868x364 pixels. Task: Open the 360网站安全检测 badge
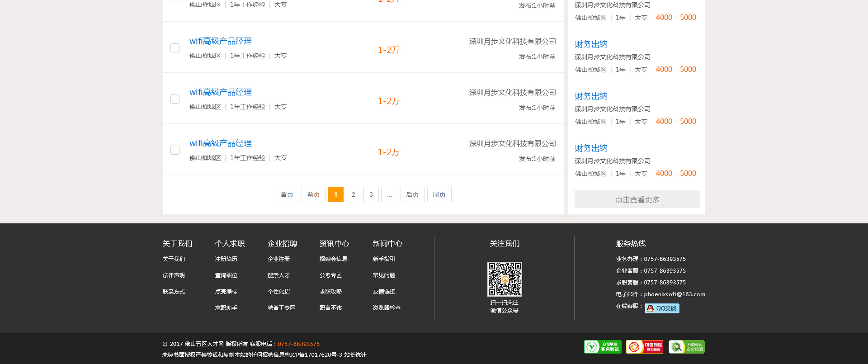[686, 347]
